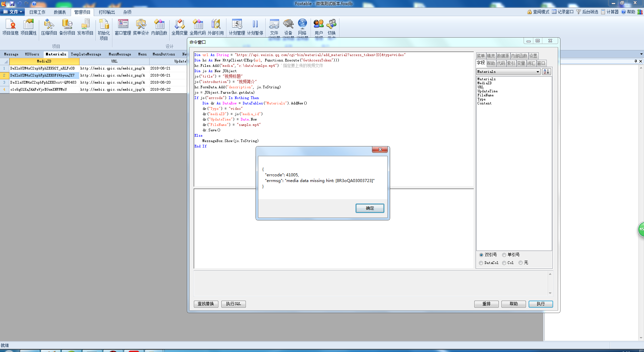
Task: Select the 双引号 double quote radio
Action: (x=481, y=255)
